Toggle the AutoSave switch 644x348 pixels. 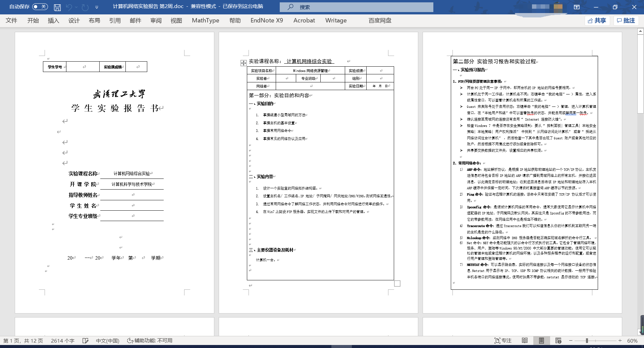click(x=40, y=7)
